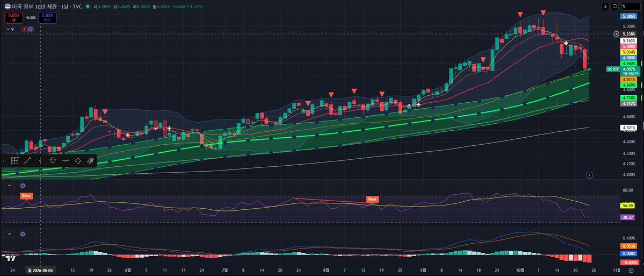Collapse the RSI pane legend chevron

tap(10, 186)
